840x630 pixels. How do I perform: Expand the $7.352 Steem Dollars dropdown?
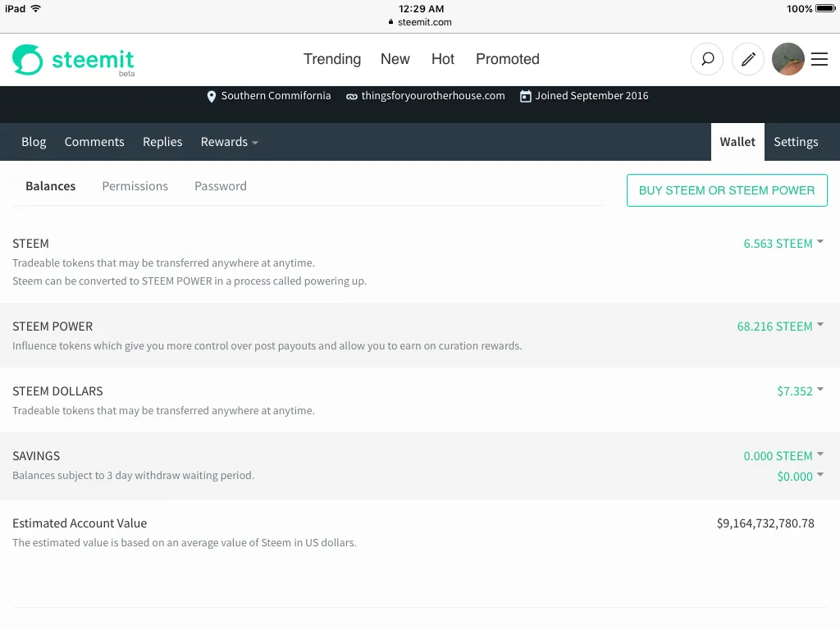tap(801, 391)
